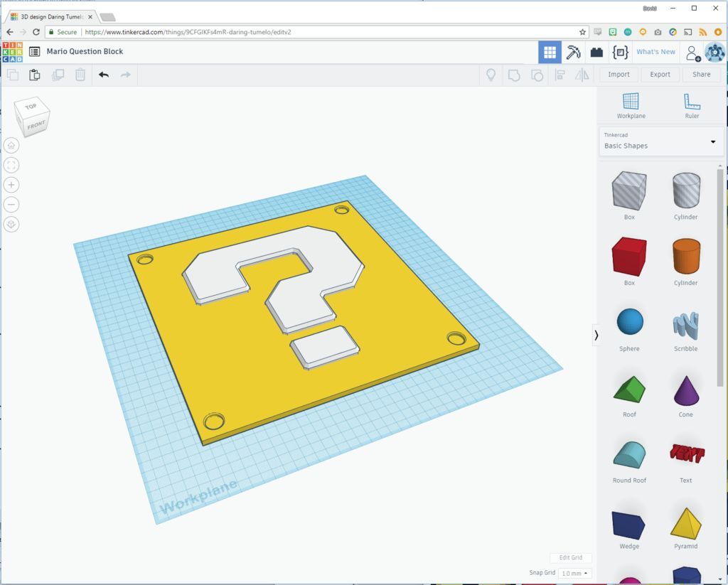Click the shapes panel scrollbar
728x585 pixels.
pyautogui.click(x=720, y=277)
